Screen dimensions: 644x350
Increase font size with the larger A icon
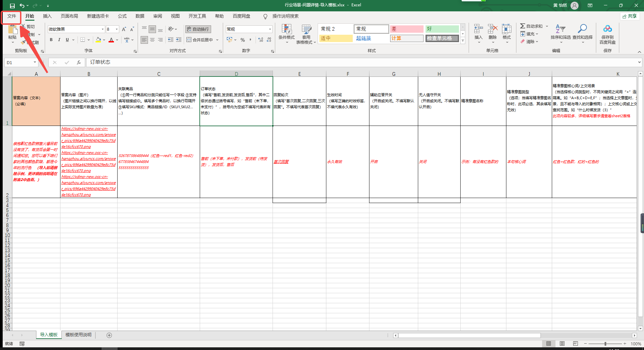tap(124, 29)
